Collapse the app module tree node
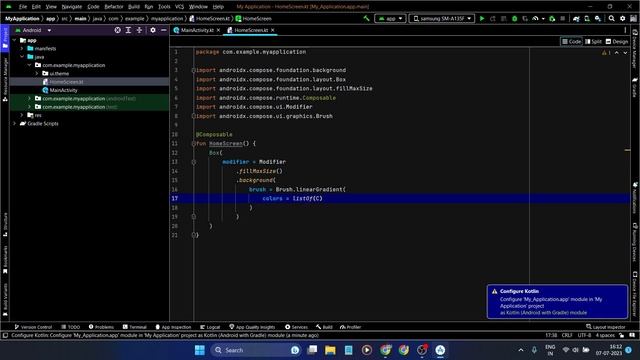The height and width of the screenshot is (360, 640). [15, 40]
